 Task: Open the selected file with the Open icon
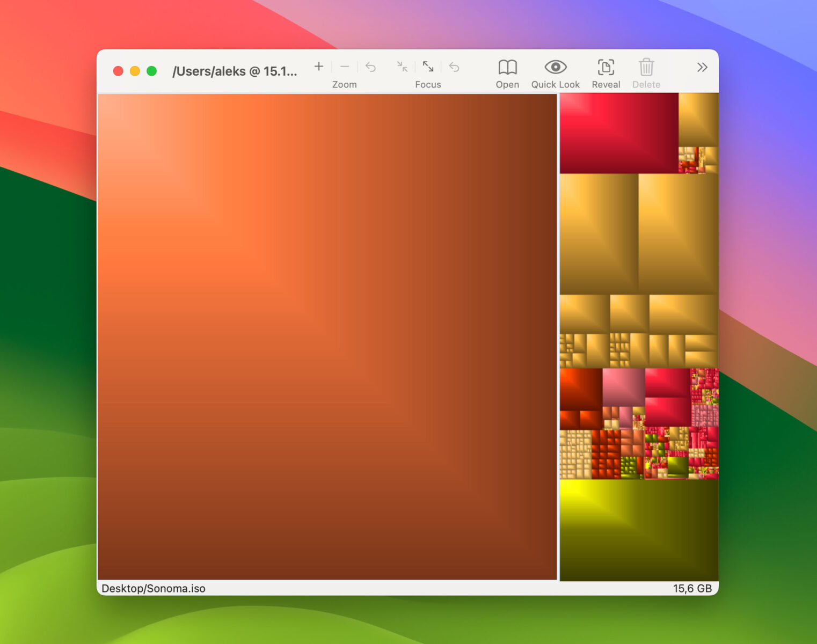(x=507, y=68)
